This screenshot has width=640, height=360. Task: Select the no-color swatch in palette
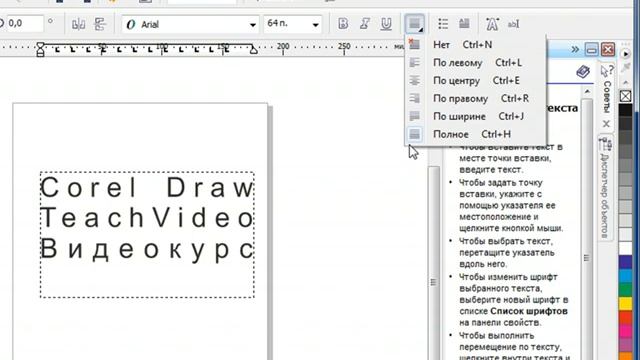coord(625,96)
